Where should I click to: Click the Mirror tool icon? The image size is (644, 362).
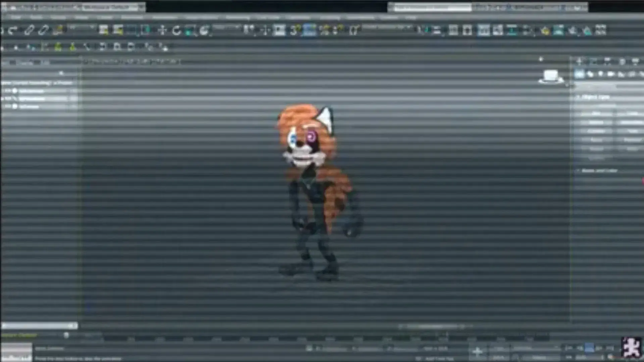422,31
